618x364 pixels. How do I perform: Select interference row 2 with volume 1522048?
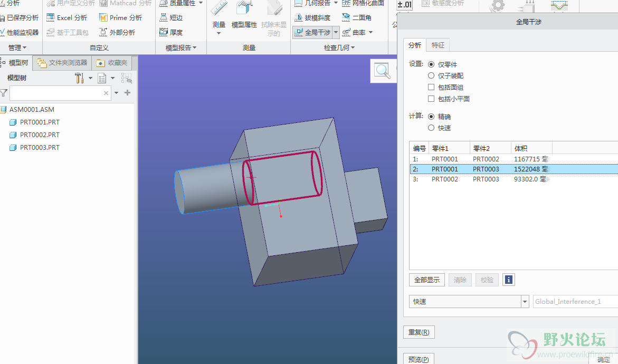[x=514, y=169]
